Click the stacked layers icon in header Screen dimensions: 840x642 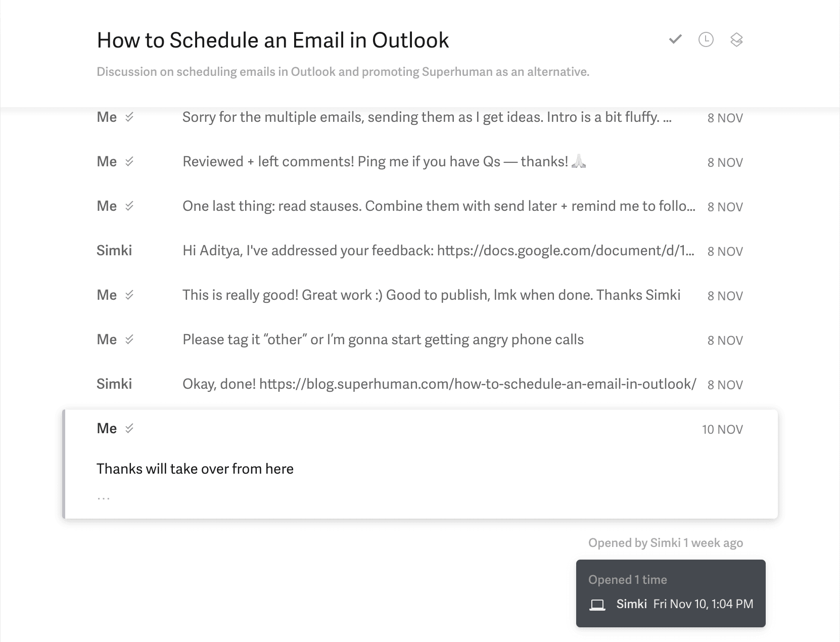pyautogui.click(x=736, y=39)
